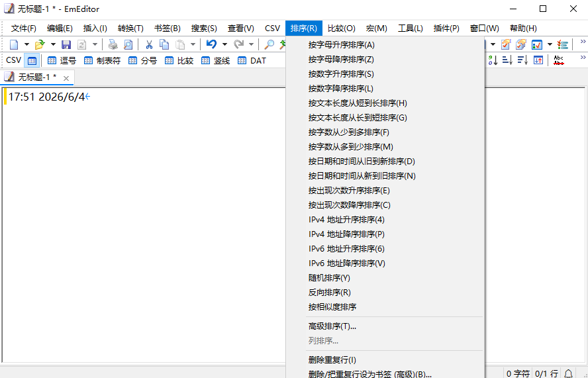Screen dimensions: 588x378
Task: Enable DAT separated mode
Action: (x=252, y=60)
